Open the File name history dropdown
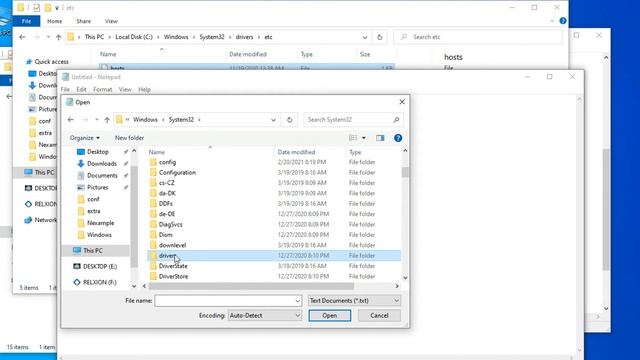Image resolution: width=640 pixels, height=360 pixels. coord(298,301)
